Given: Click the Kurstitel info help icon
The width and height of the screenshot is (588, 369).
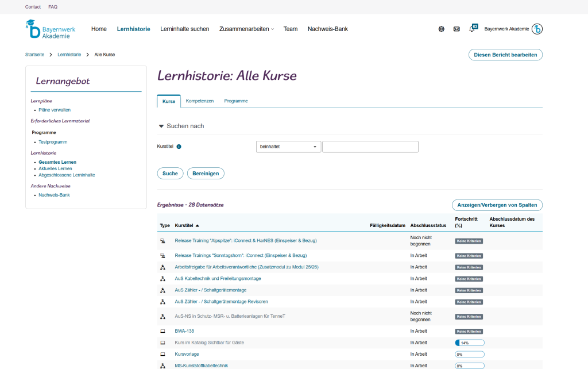Looking at the screenshot, I should coord(179,147).
